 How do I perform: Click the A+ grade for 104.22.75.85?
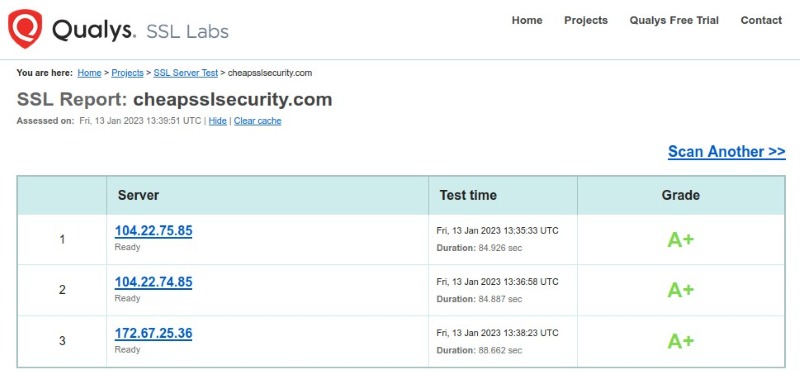click(x=681, y=239)
